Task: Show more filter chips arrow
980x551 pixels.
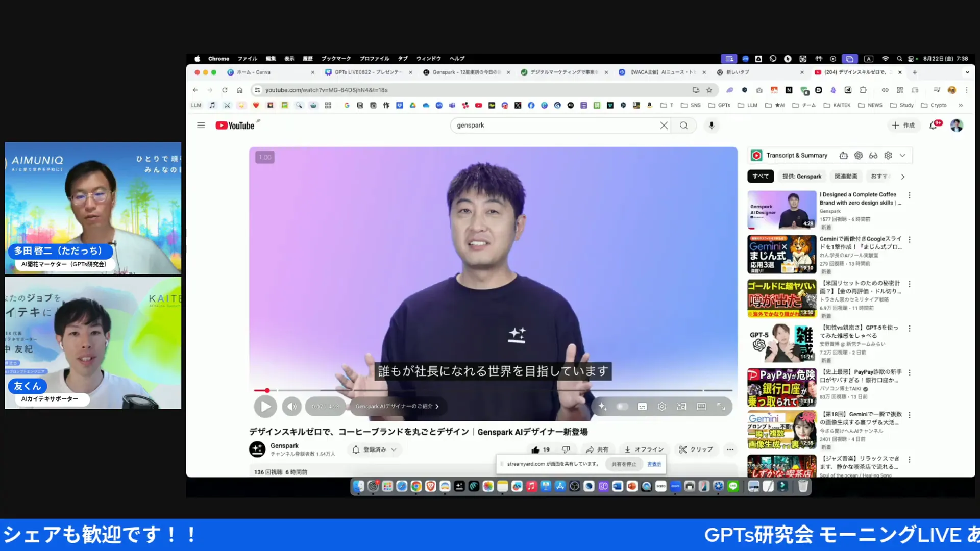Action: pos(903,177)
